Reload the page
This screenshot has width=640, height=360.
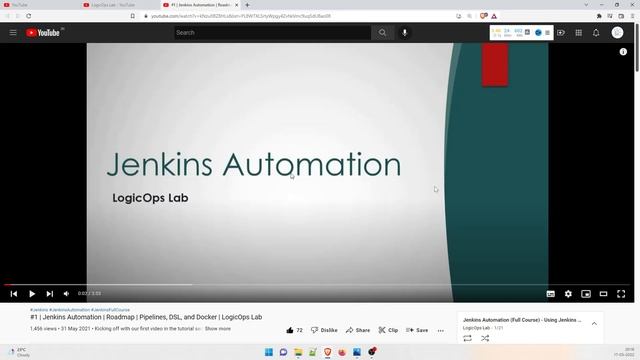point(29,16)
